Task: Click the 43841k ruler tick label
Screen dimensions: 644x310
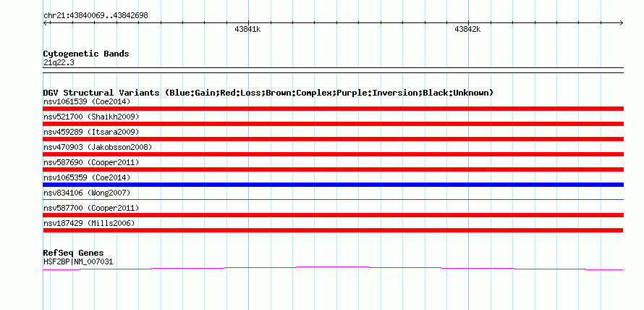Action: [247, 29]
